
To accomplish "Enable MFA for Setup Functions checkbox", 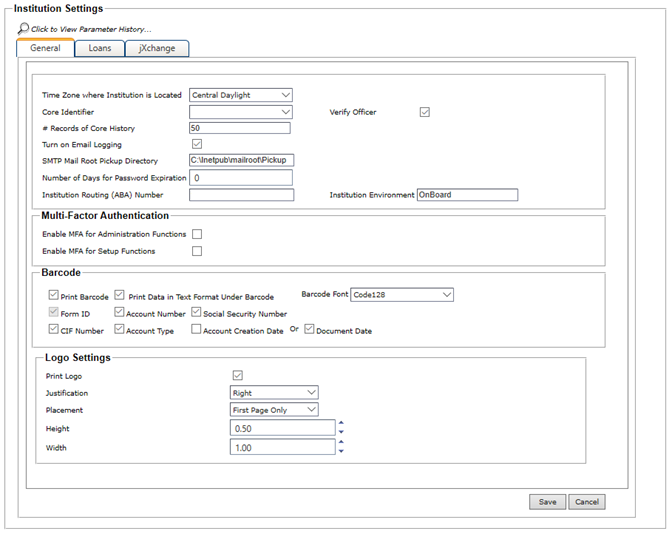I will 197,251.
